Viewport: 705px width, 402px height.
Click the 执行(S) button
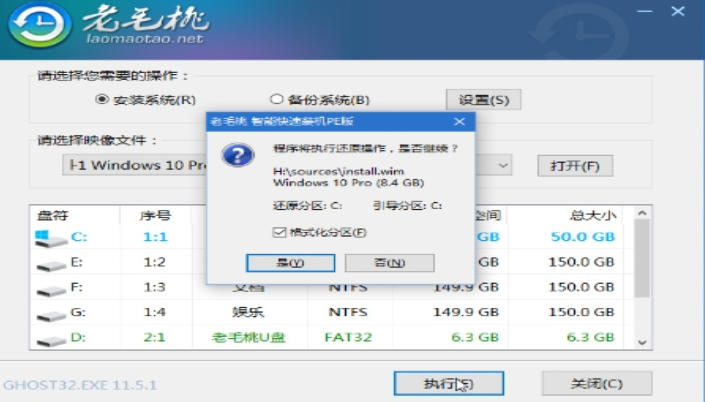[x=449, y=384]
